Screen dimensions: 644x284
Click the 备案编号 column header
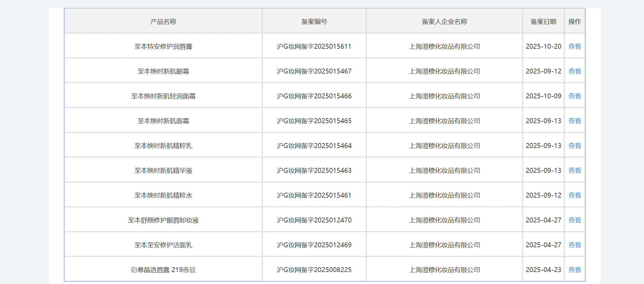(314, 21)
